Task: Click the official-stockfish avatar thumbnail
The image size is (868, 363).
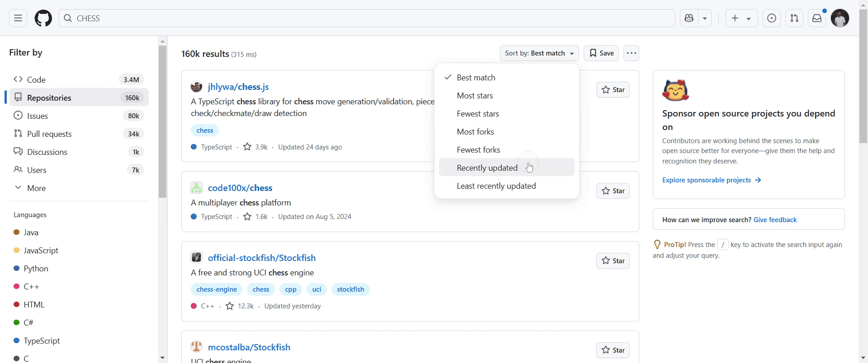Action: [x=196, y=257]
